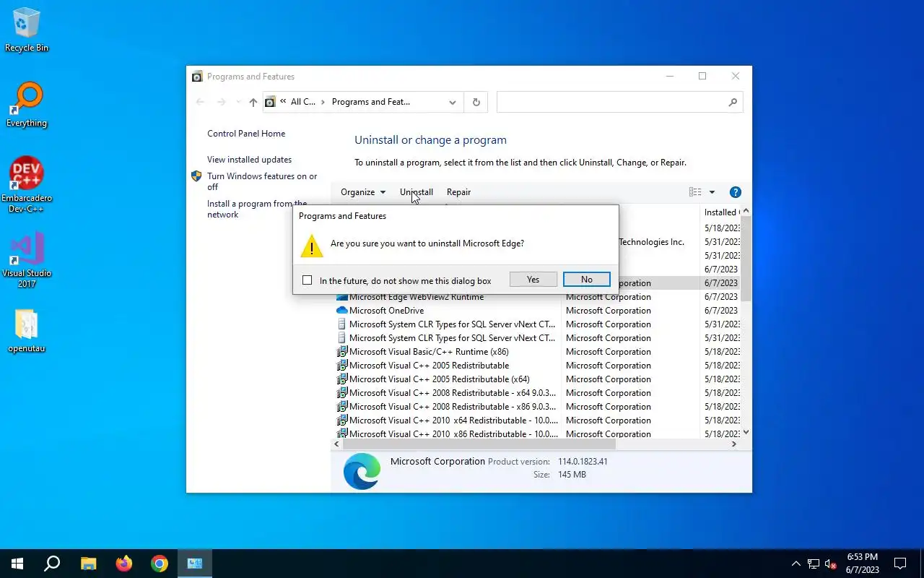This screenshot has height=578, width=924.
Task: Click 'Programs and Feat...' breadcrumb segment
Action: point(371,102)
